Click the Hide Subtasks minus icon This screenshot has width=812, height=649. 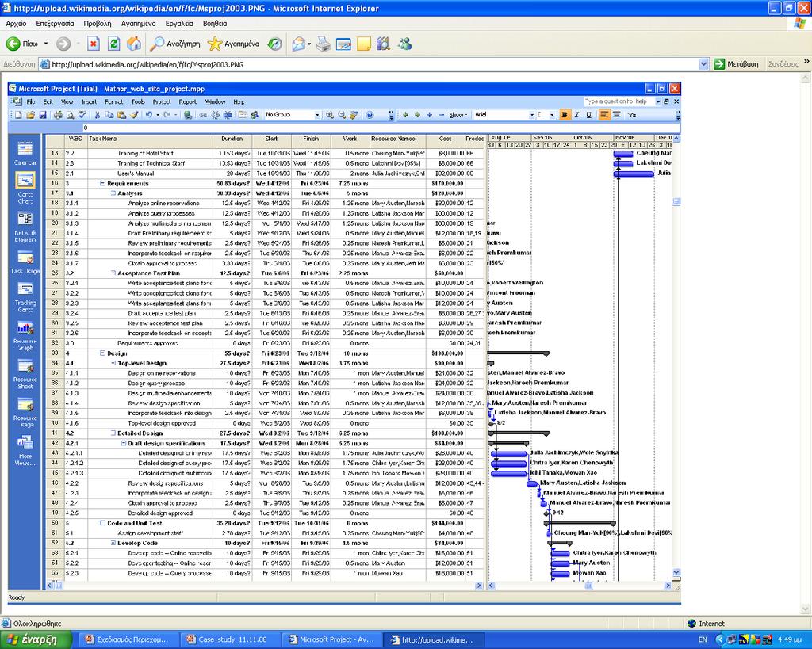[x=441, y=115]
